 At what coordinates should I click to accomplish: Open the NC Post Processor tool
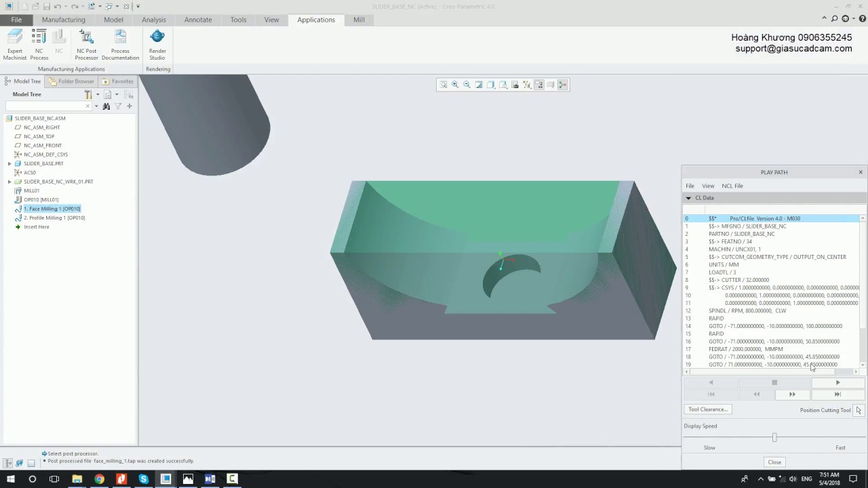coord(86,45)
